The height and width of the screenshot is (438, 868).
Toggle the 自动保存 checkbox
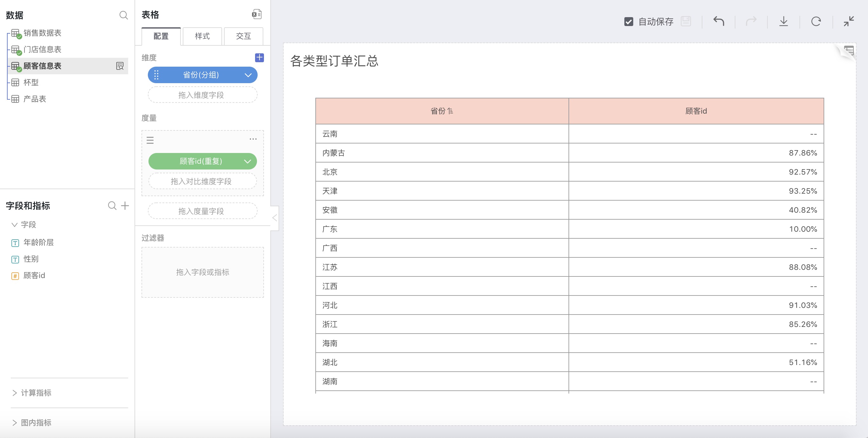[628, 22]
